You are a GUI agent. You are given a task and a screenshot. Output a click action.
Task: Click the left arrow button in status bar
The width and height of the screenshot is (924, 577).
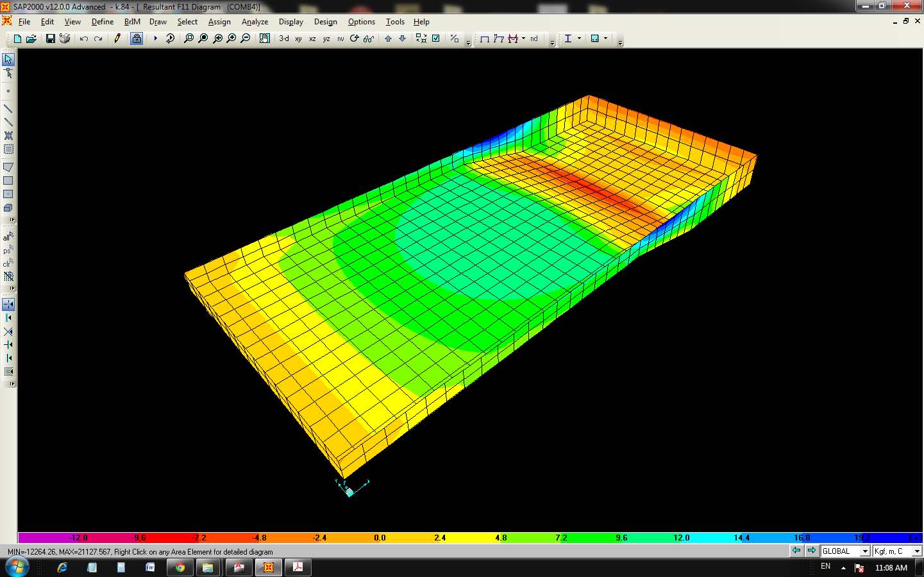point(796,551)
